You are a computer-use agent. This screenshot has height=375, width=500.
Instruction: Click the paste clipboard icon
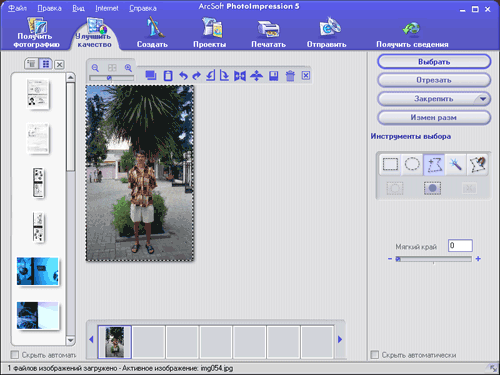pyautogui.click(x=168, y=76)
